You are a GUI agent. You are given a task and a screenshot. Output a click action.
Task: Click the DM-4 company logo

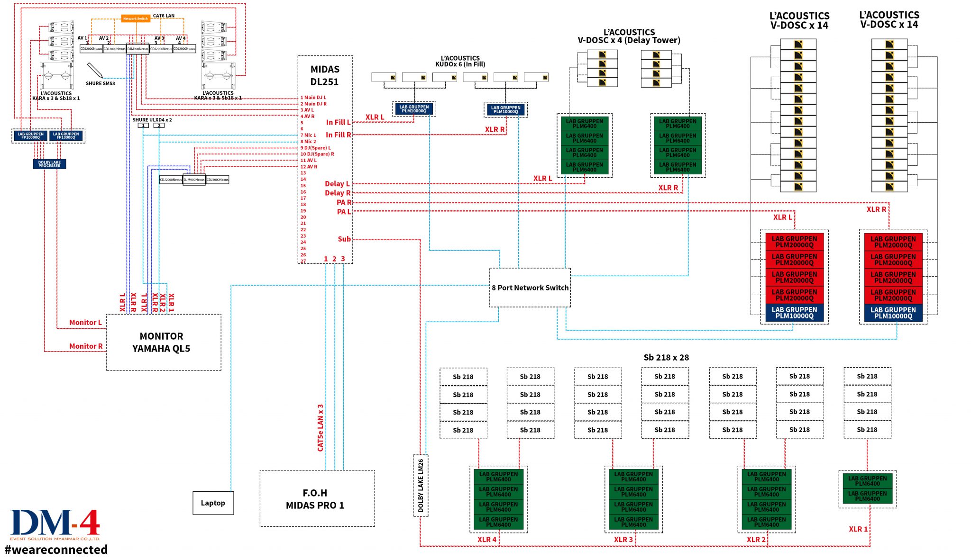coord(55,525)
